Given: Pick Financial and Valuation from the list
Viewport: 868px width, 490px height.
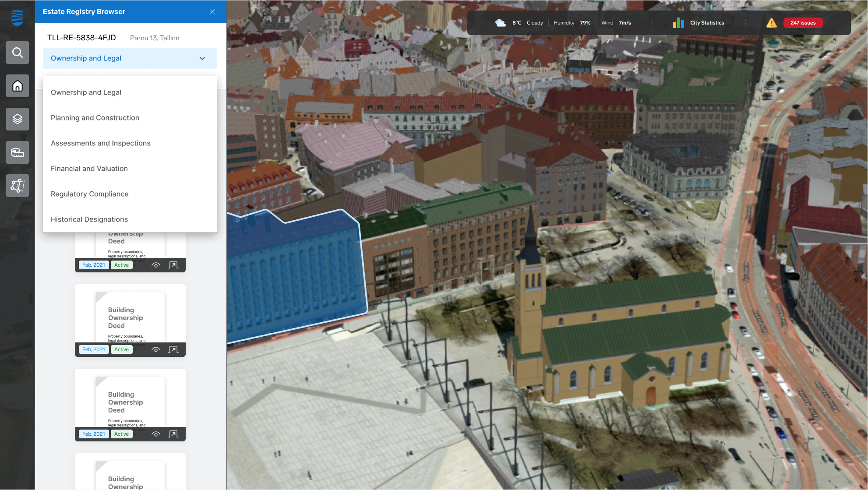Looking at the screenshot, I should coord(130,169).
